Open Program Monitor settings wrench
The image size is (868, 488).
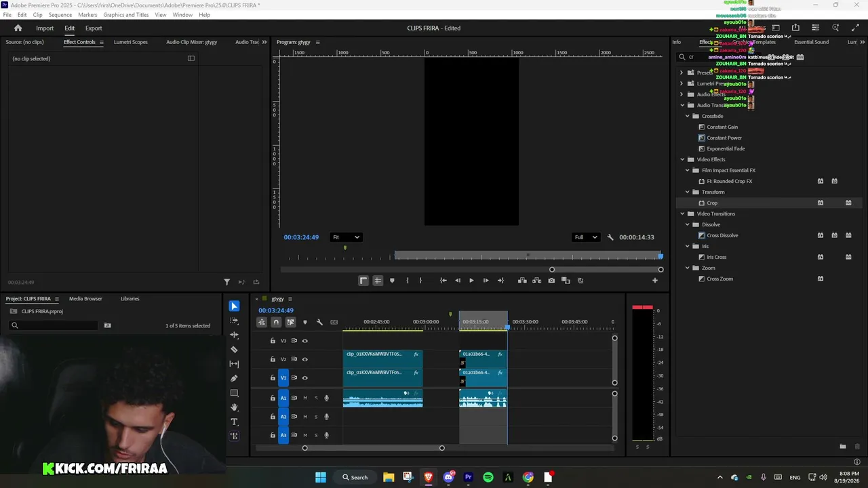(x=610, y=237)
